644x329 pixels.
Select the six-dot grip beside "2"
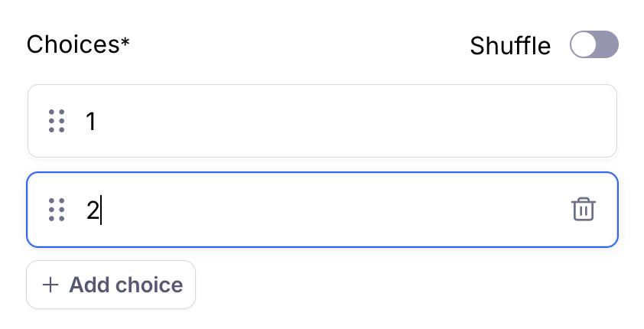[56, 210]
